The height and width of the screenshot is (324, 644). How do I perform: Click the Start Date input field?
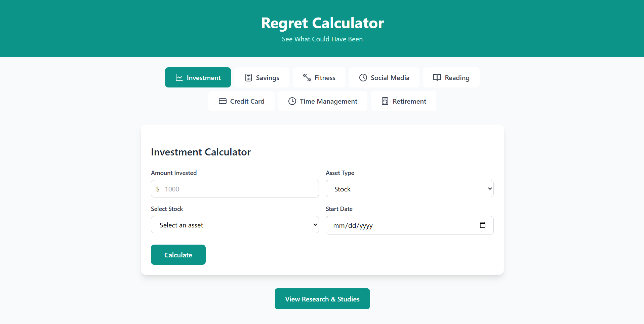tap(387, 225)
